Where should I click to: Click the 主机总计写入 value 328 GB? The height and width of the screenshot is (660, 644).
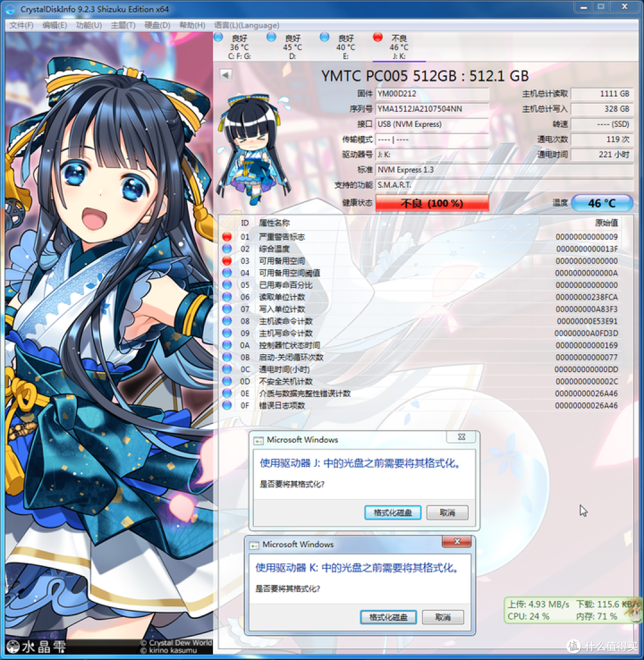coord(602,109)
